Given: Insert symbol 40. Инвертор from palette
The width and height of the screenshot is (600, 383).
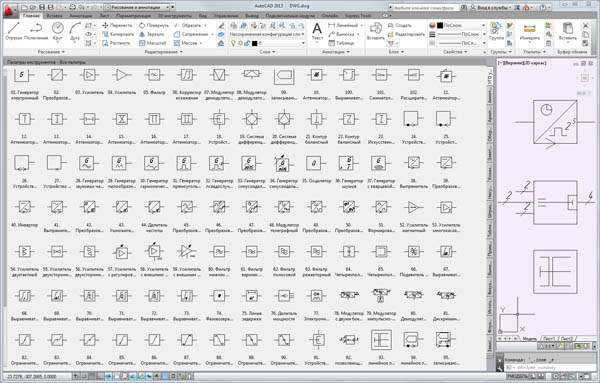Looking at the screenshot, I should [x=24, y=213].
